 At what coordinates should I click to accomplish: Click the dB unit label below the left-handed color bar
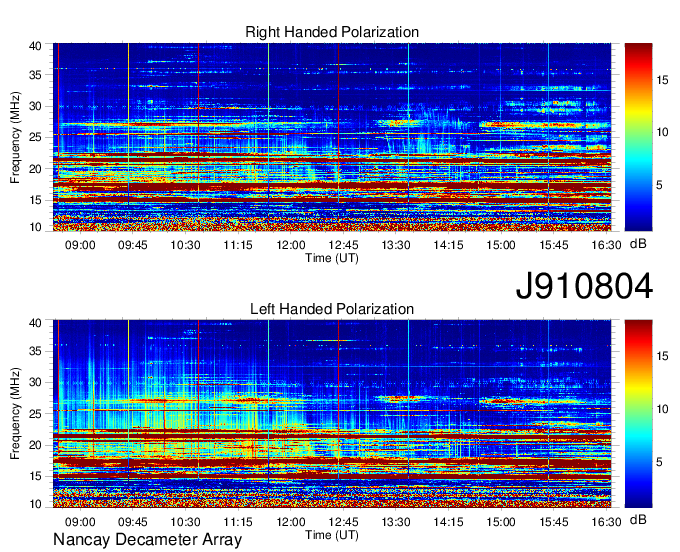pos(638,519)
